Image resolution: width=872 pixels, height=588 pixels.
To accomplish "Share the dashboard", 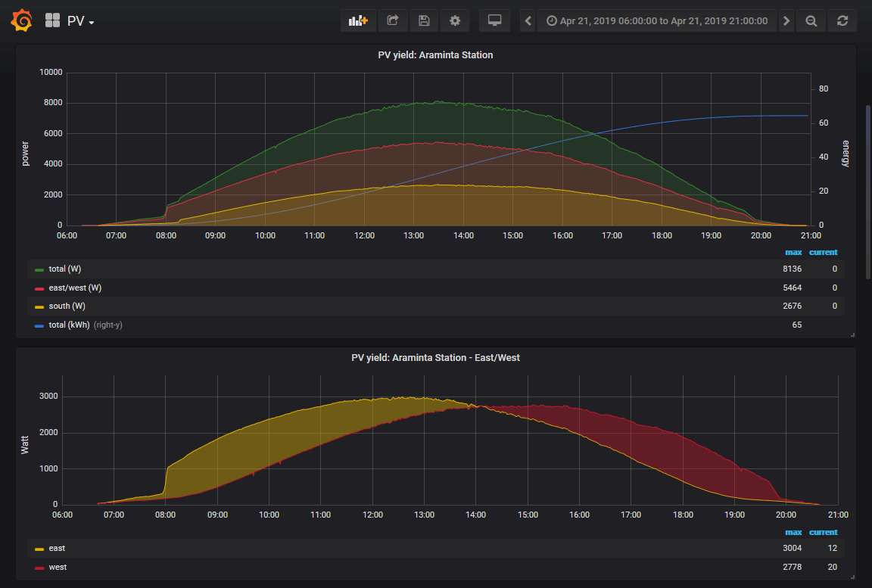I will point(393,20).
